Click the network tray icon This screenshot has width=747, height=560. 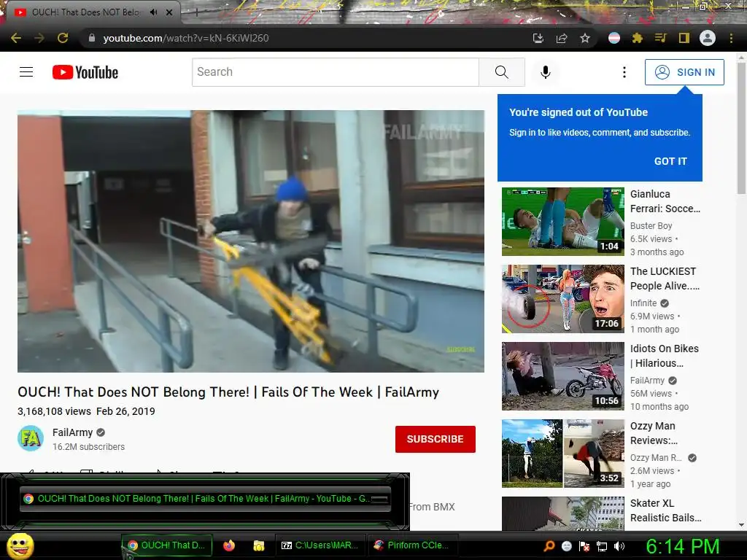602,545
